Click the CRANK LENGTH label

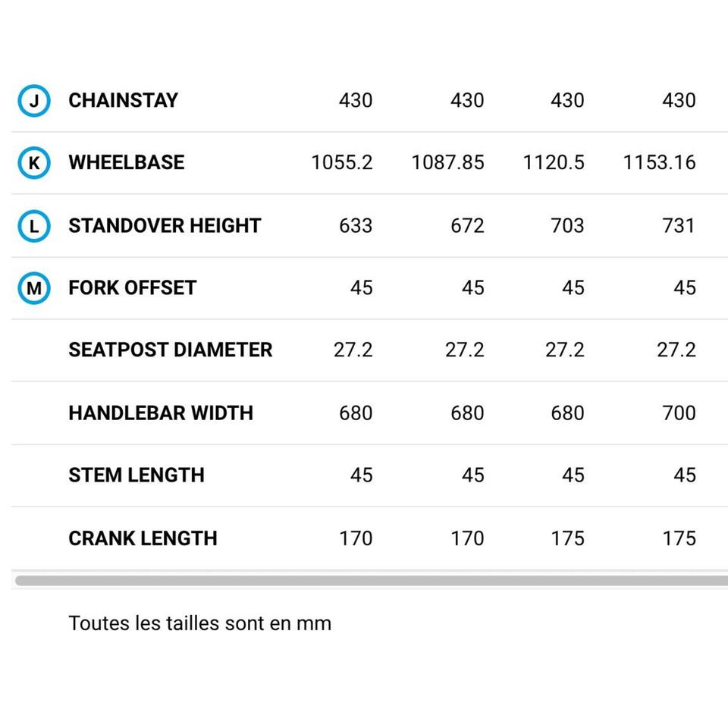(143, 538)
